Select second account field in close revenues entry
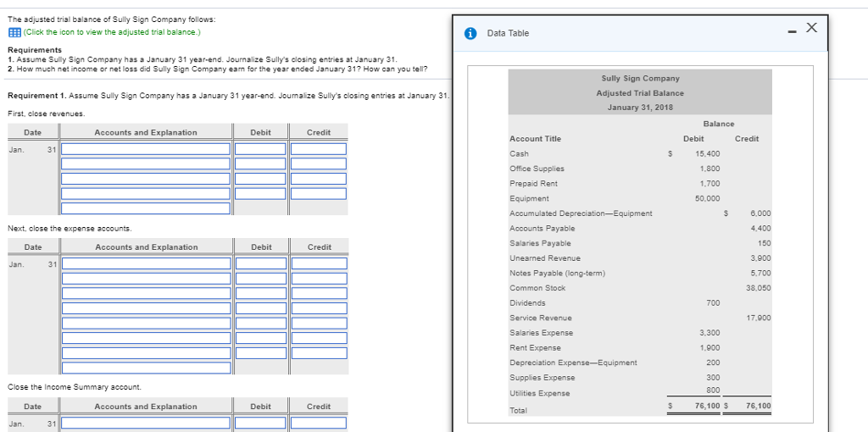 146,163
